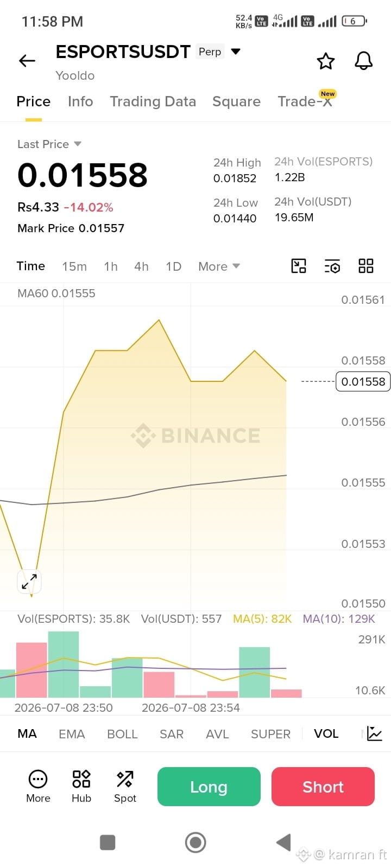Tap the red Short button
391x868 pixels.
coord(323,787)
